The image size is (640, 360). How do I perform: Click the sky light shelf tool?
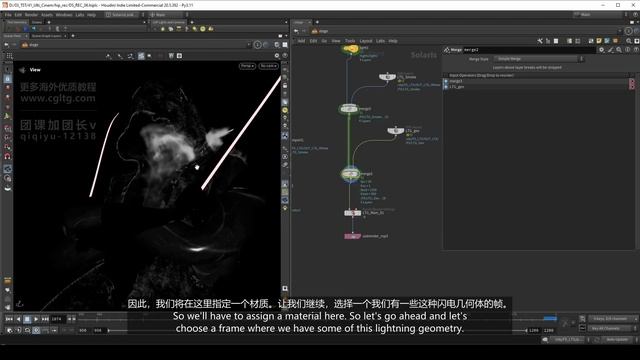click(x=202, y=29)
